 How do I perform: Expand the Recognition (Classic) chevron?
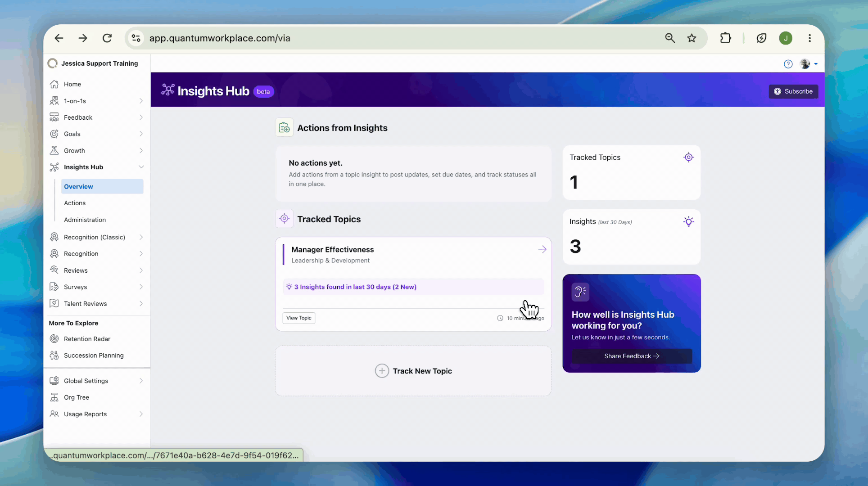tap(141, 237)
